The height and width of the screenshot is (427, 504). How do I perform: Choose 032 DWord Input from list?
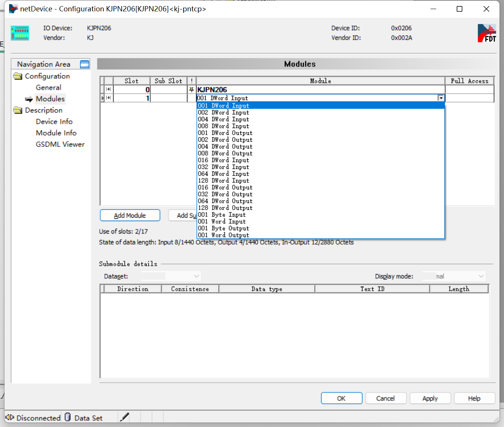coord(321,167)
